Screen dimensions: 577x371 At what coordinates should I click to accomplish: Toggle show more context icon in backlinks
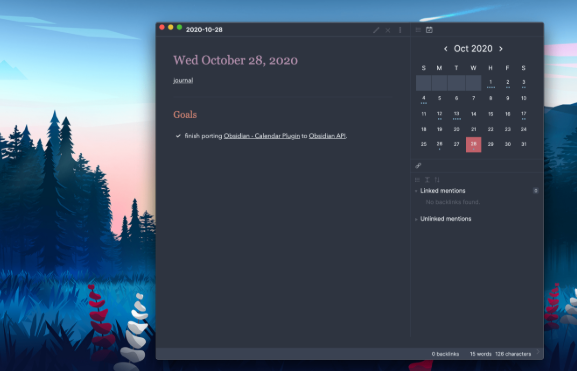tap(427, 180)
